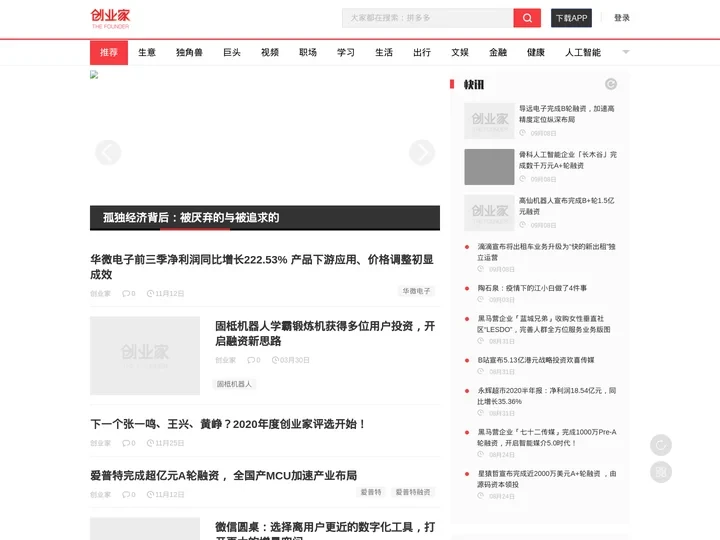Viewport: 720px width, 540px height.
Task: Click the floating QR code button
Action: (x=661, y=472)
